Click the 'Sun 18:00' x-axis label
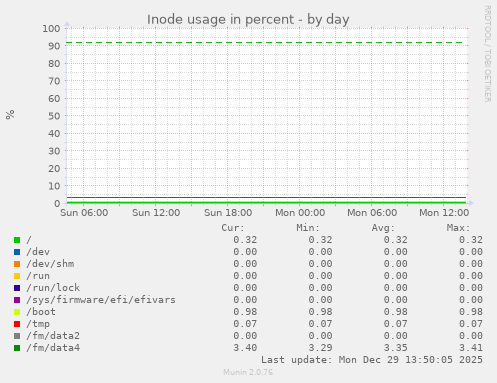The image size is (497, 383). (x=228, y=213)
